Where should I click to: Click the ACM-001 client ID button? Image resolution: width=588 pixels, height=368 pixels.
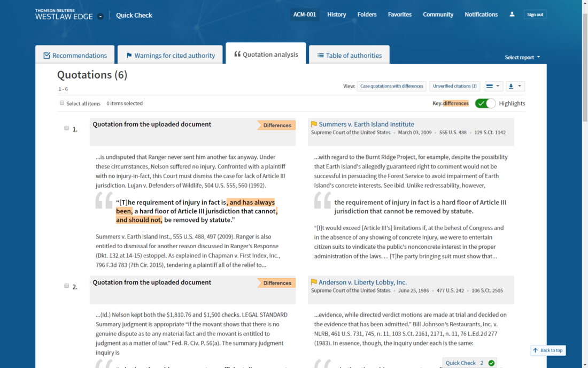305,14
